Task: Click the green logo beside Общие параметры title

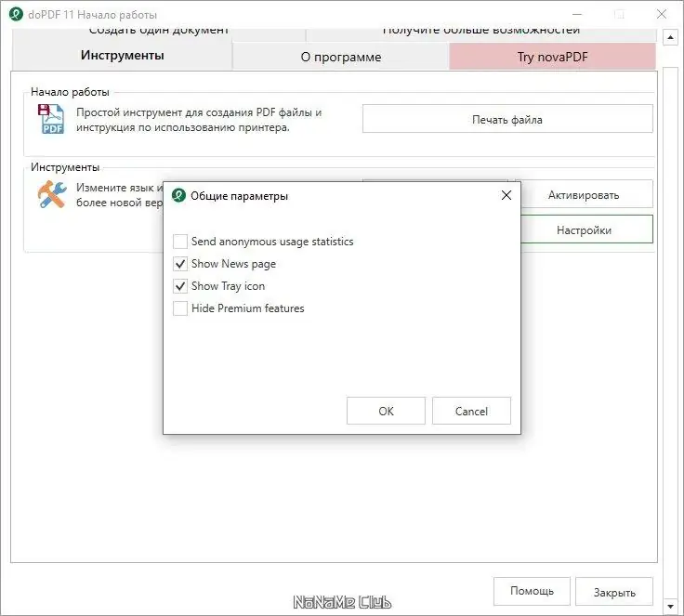Action: pos(178,196)
